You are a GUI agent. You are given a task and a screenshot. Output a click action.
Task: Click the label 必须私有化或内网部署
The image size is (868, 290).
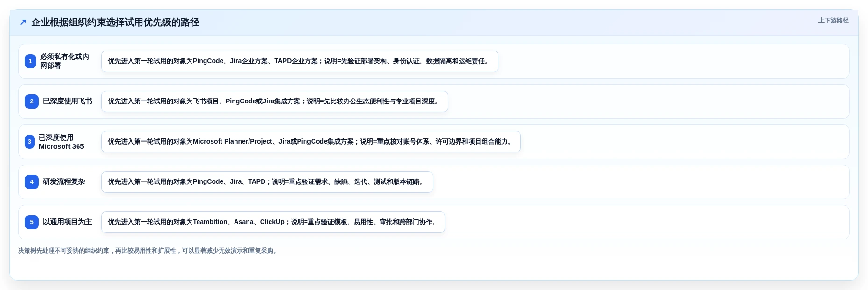pos(64,61)
